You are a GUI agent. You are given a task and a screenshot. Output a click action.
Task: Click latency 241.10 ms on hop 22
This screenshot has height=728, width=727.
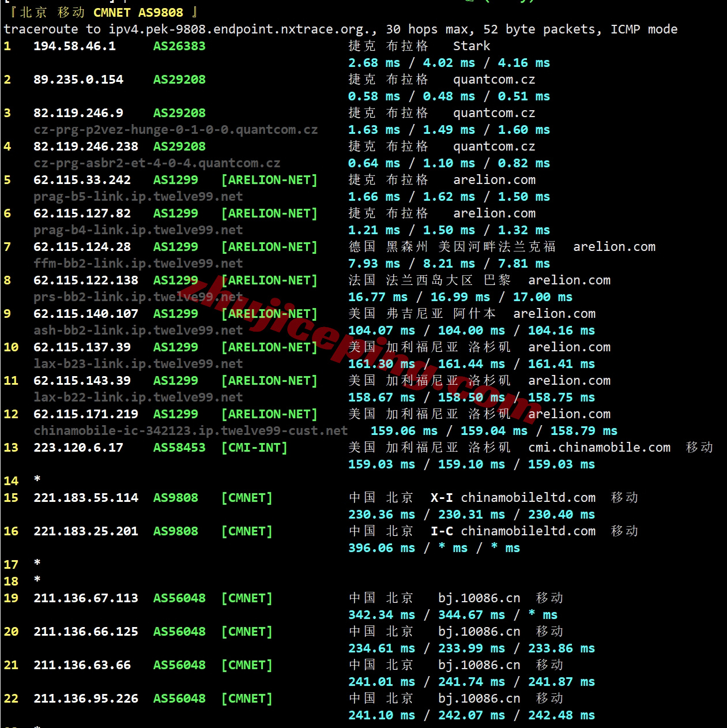click(x=382, y=715)
